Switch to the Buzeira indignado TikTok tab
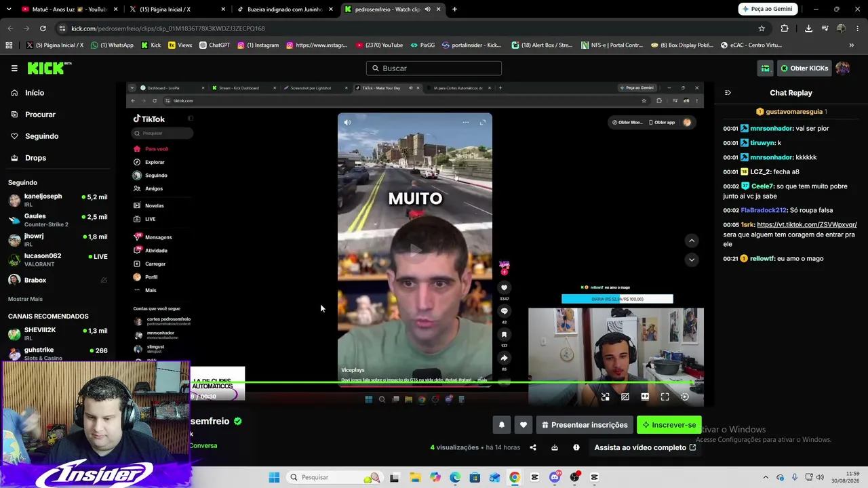 [285, 9]
